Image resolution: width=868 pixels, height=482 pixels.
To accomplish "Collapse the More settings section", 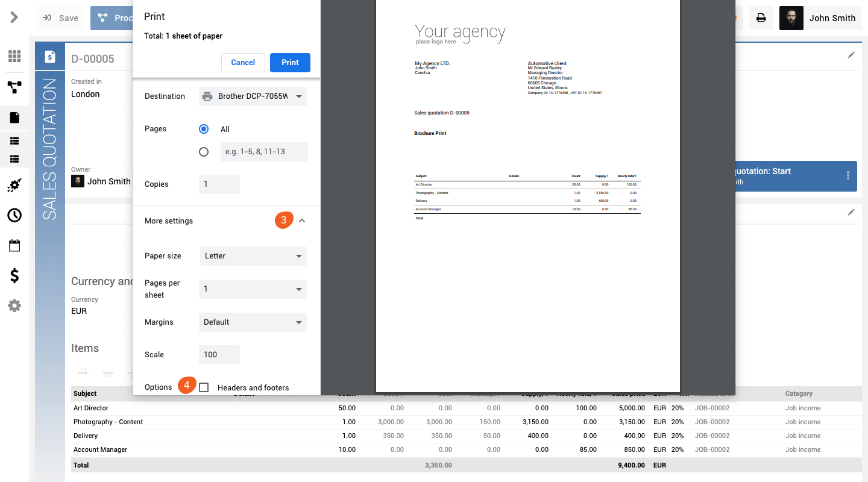I will [x=302, y=221].
